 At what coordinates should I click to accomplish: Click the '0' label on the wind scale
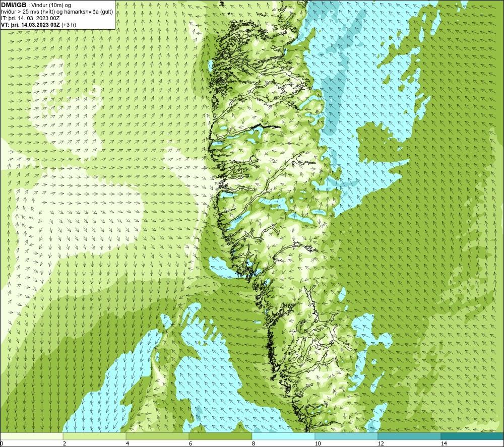[x=2, y=444]
